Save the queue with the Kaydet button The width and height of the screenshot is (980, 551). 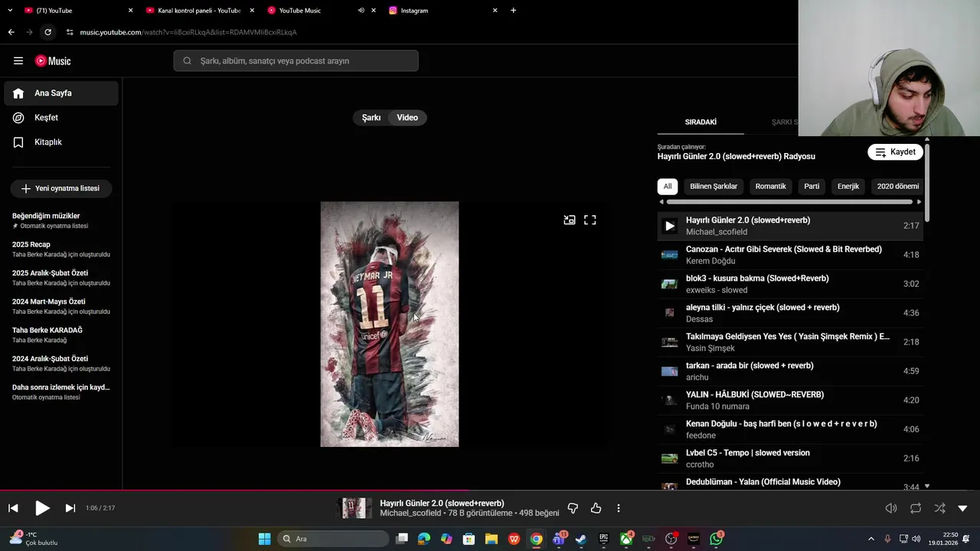[x=895, y=152]
